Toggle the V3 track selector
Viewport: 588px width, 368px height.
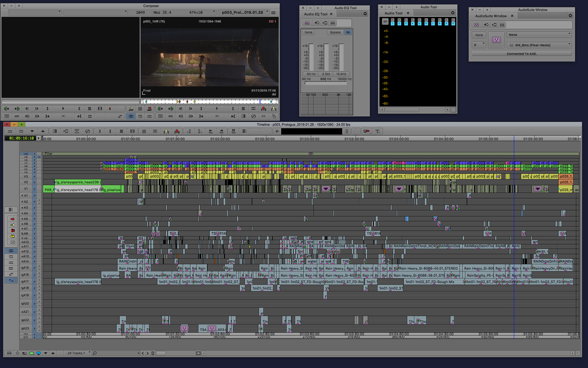(26, 176)
